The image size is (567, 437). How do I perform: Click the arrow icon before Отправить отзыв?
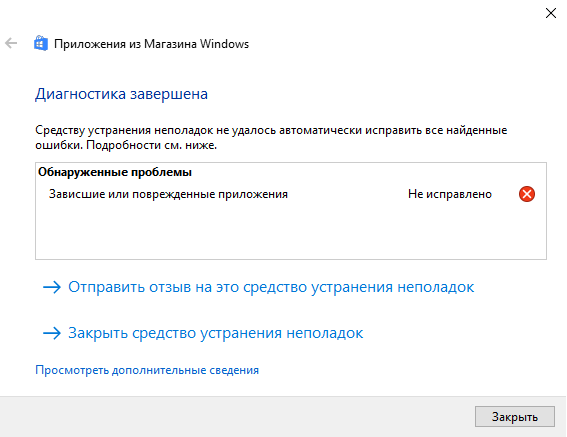52,287
